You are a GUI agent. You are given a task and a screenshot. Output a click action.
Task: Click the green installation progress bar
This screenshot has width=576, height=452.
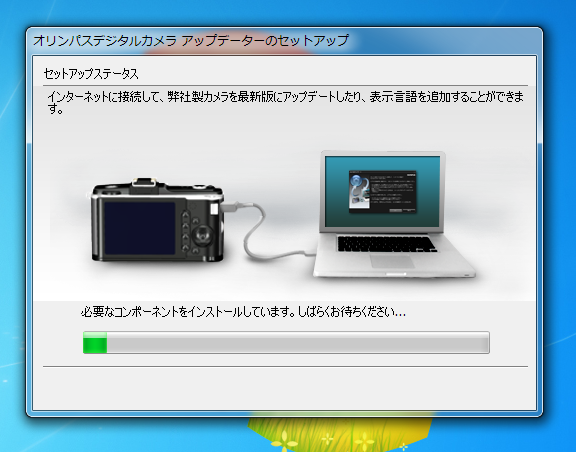286,342
